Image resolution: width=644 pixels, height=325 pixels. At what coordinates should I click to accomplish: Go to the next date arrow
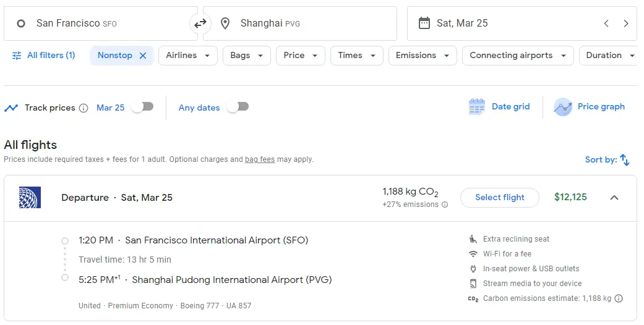[626, 23]
